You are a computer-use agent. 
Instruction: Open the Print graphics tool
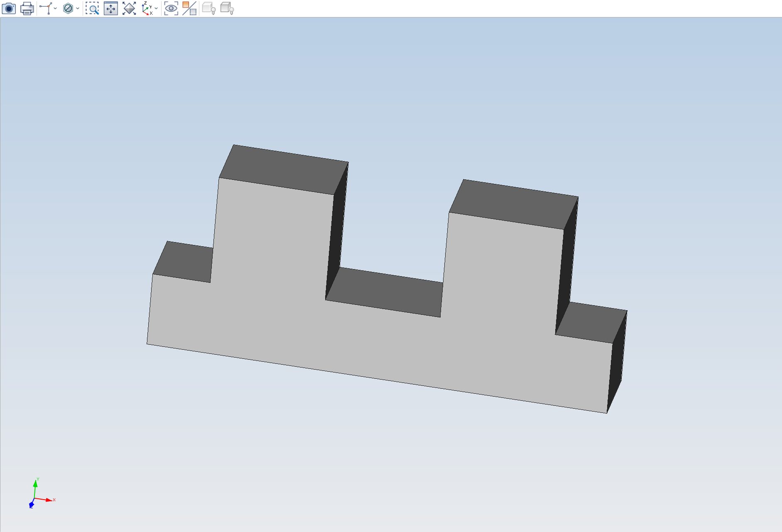[27, 8]
